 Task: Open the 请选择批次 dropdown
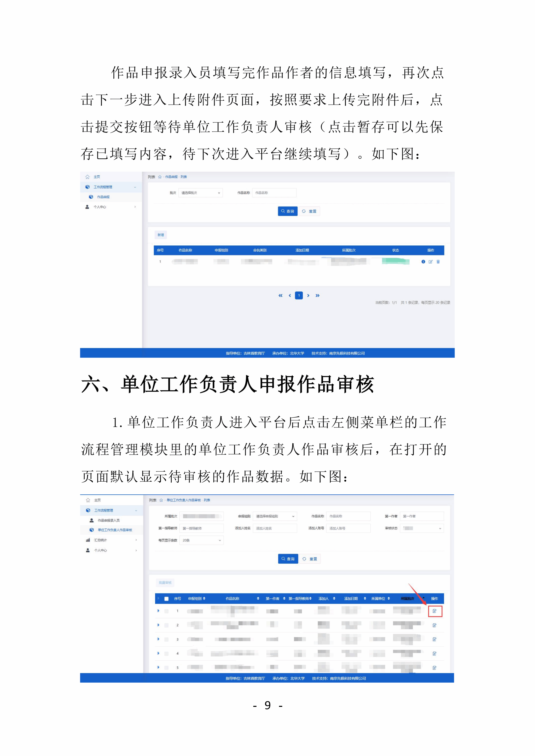click(x=200, y=193)
